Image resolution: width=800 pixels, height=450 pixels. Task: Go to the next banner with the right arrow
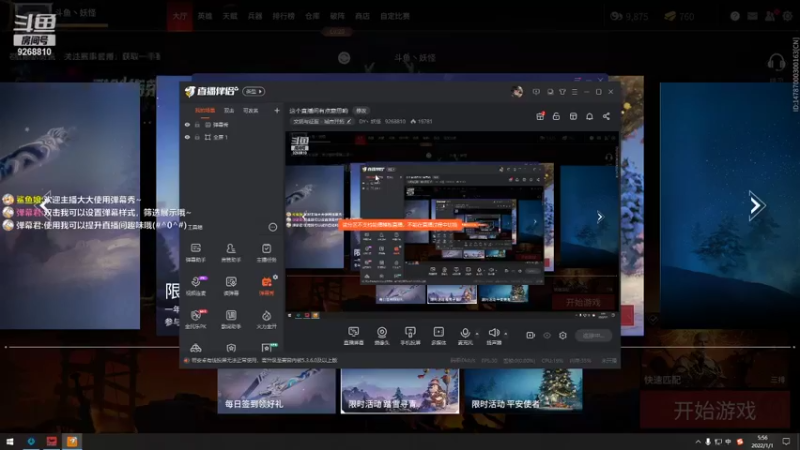point(756,205)
